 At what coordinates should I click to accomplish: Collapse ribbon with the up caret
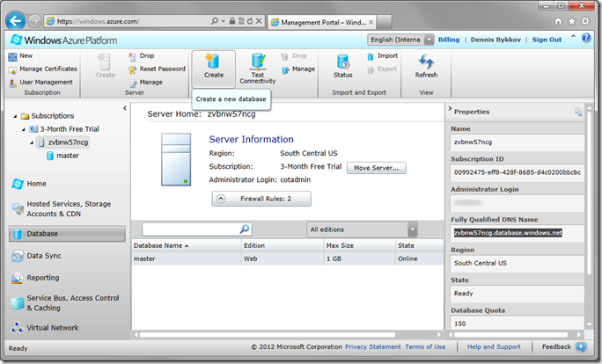[573, 36]
